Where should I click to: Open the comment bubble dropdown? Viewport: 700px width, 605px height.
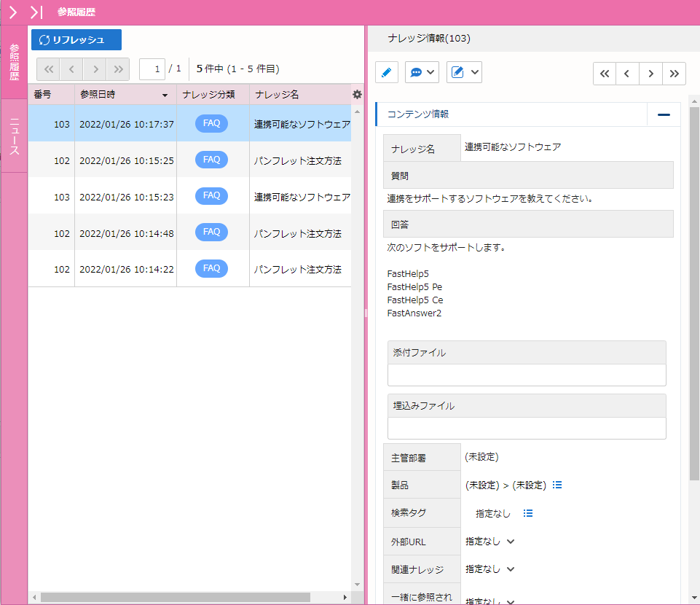422,72
